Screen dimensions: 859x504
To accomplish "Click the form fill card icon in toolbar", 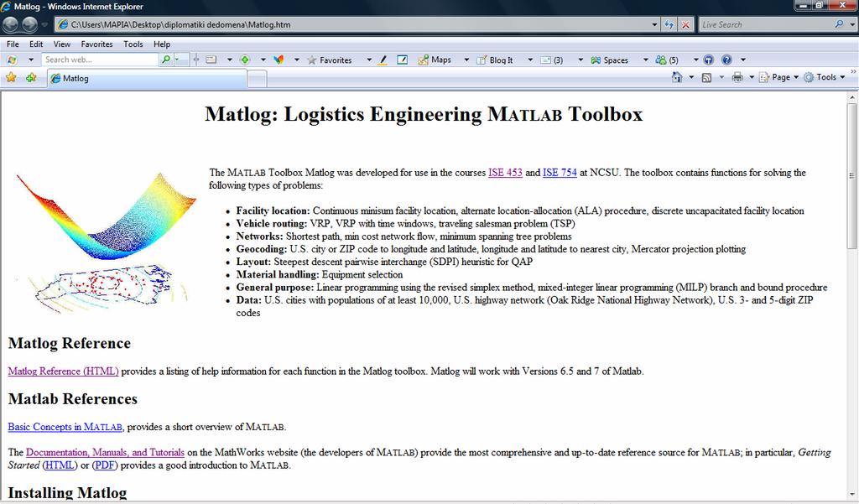I will click(x=211, y=60).
